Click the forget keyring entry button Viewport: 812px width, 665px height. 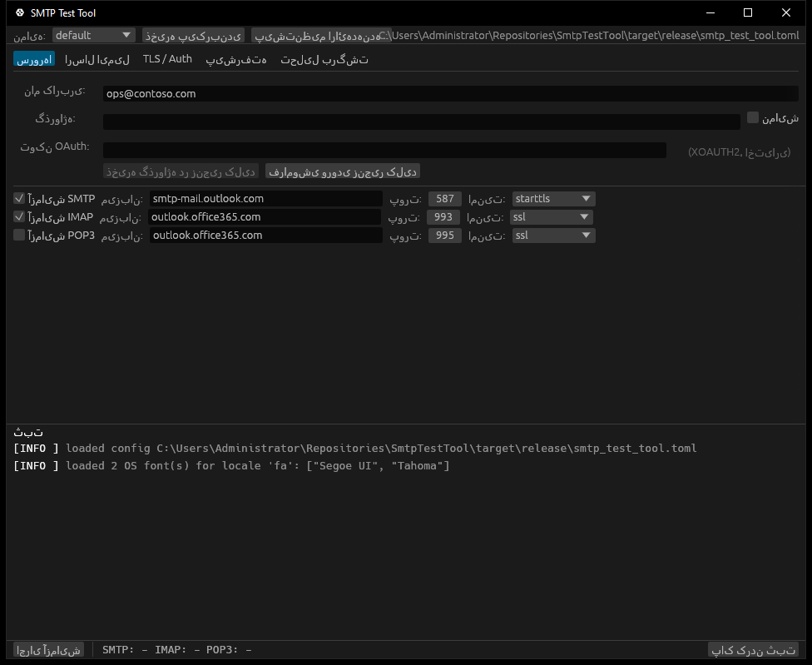(342, 171)
